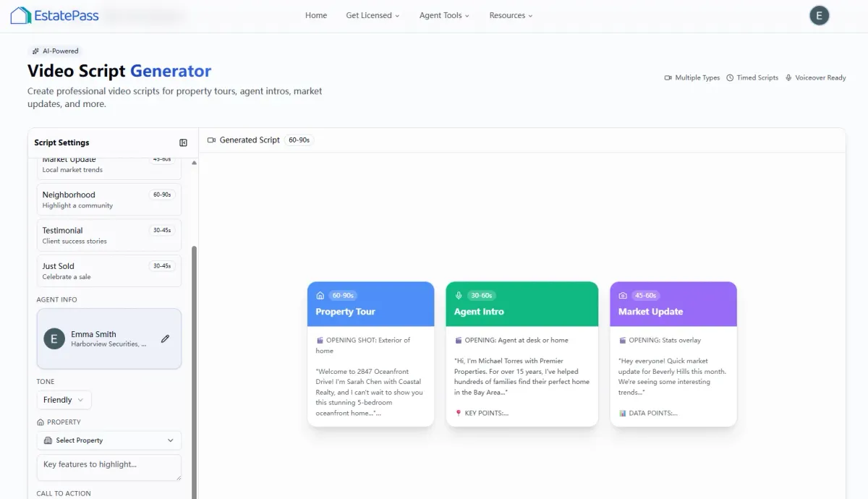868x499 pixels.
Task: Open the Agent Tools menu
Action: pyautogui.click(x=444, y=15)
